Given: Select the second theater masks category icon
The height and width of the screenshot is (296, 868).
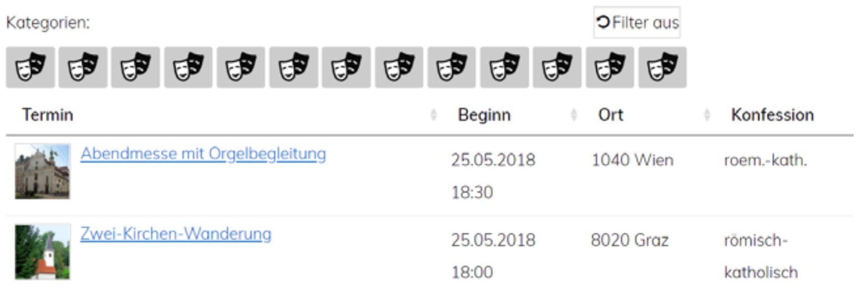Looking at the screenshot, I should [83, 67].
